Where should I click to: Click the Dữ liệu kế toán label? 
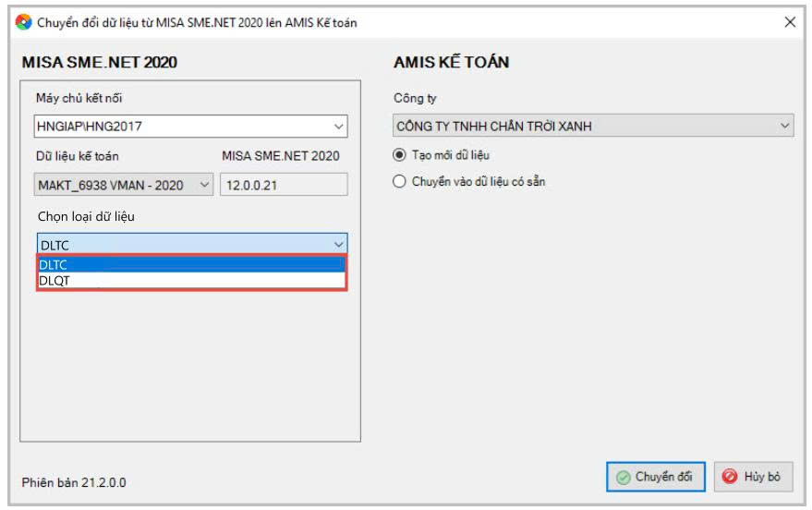[x=78, y=156]
